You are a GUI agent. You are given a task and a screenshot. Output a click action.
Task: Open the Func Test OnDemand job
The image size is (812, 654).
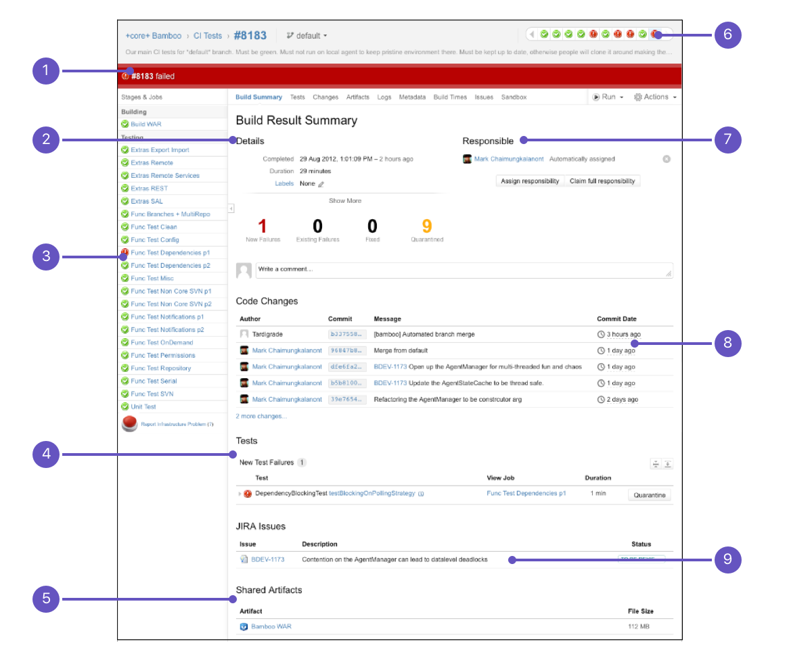(x=162, y=343)
